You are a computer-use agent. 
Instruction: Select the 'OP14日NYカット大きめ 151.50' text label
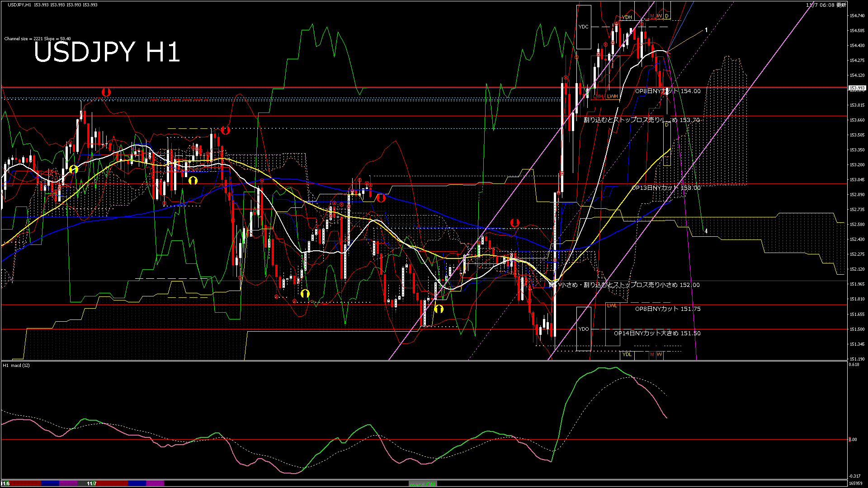coord(657,333)
